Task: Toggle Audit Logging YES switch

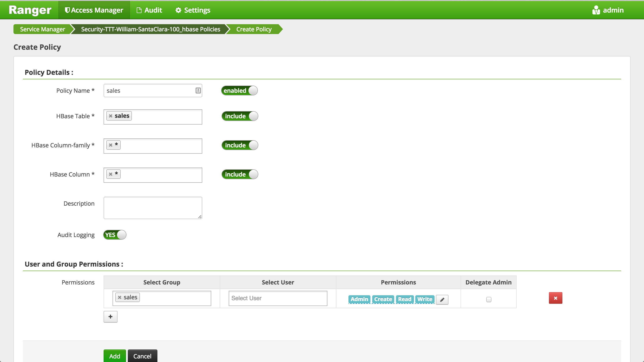Action: [x=115, y=235]
